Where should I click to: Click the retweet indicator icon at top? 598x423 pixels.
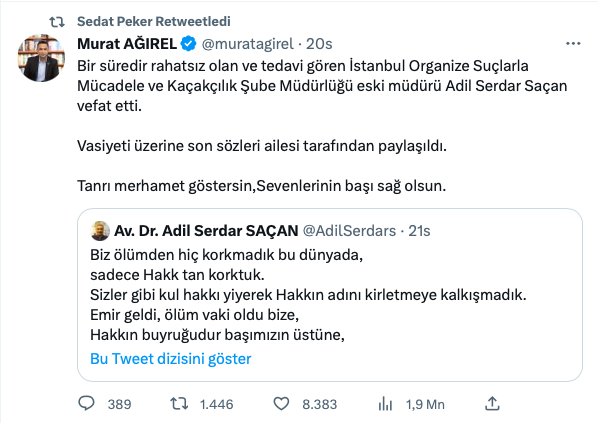[x=57, y=22]
